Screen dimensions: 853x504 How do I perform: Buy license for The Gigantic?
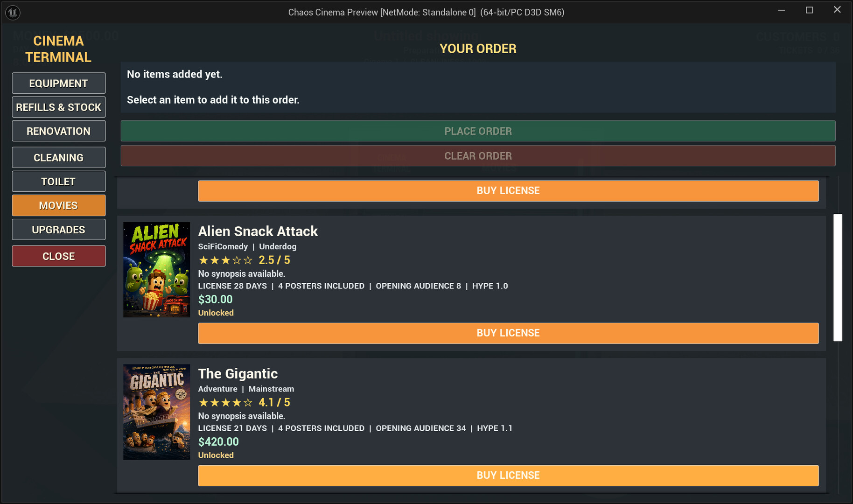[x=508, y=476]
